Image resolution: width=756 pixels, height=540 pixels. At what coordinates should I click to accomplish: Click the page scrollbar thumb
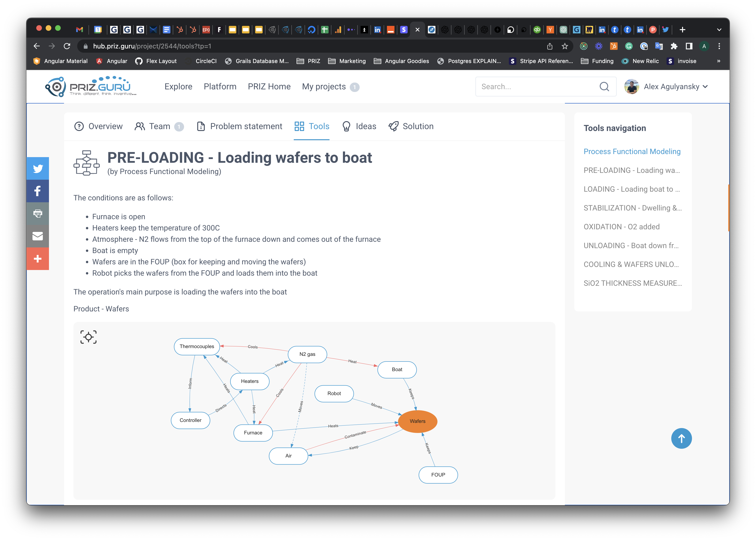(x=729, y=208)
